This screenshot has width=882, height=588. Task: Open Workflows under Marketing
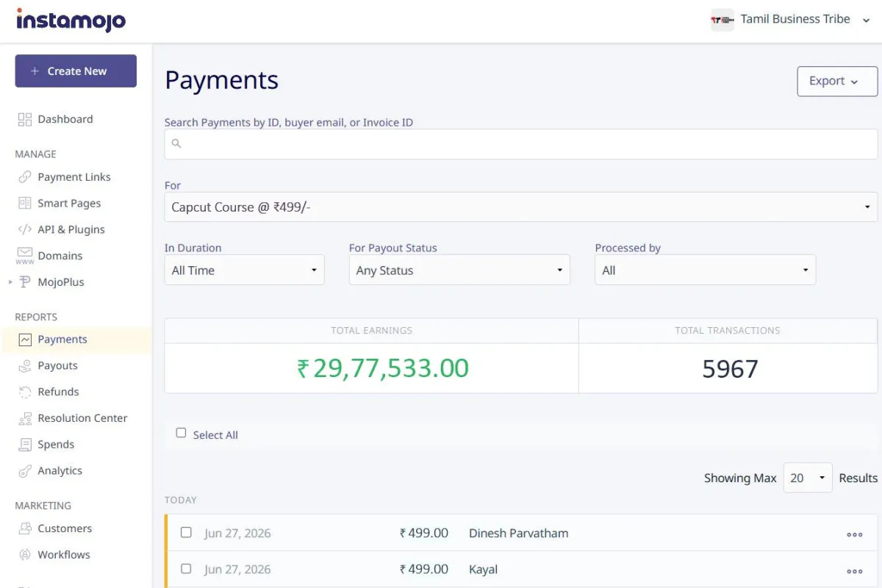64,555
